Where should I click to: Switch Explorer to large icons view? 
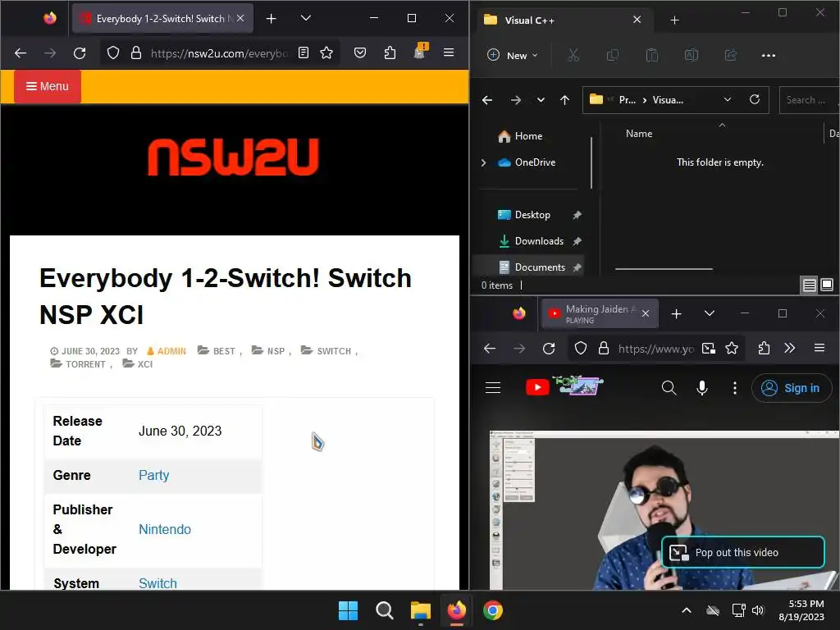(x=827, y=285)
